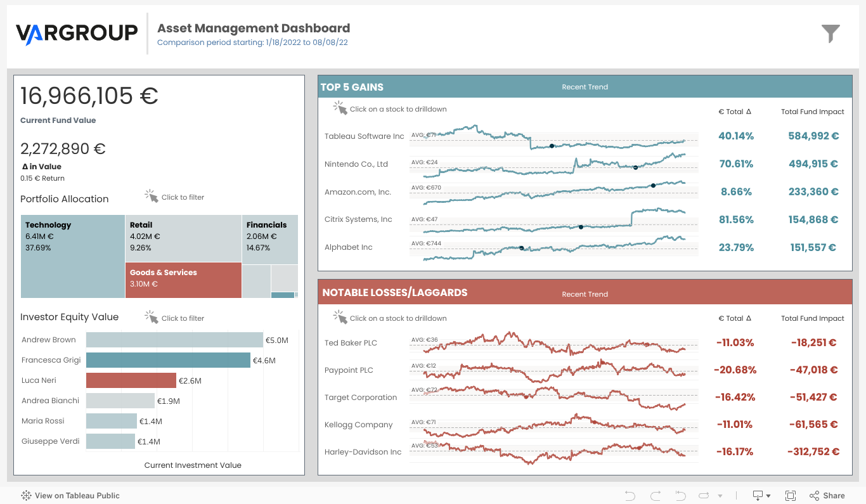This screenshot has width=866, height=504.
Task: Open the refresh options dropdown arrow
Action: (x=720, y=496)
